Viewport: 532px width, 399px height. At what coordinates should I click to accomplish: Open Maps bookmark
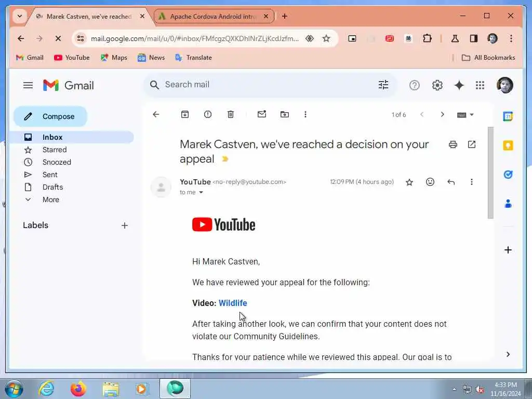[x=114, y=58]
